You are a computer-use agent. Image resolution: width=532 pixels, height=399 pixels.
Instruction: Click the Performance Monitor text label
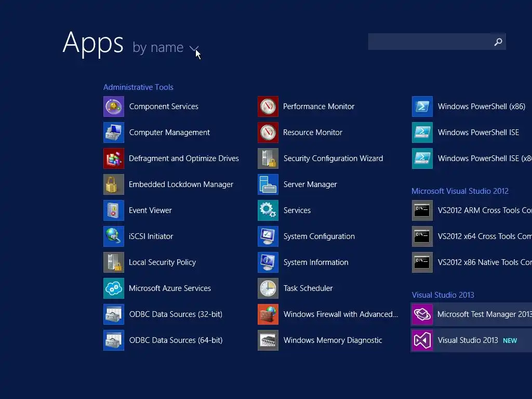(x=319, y=107)
